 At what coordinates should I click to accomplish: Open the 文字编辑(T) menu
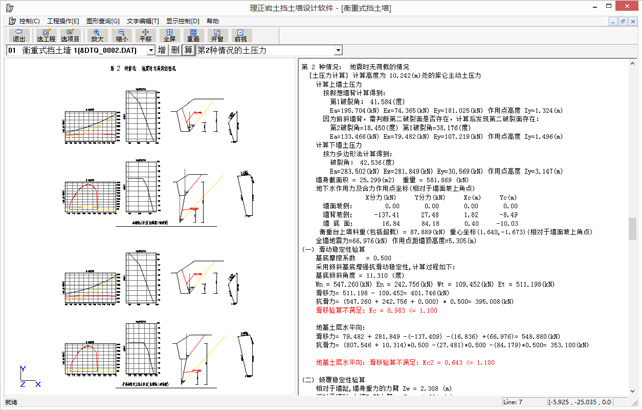point(143,20)
